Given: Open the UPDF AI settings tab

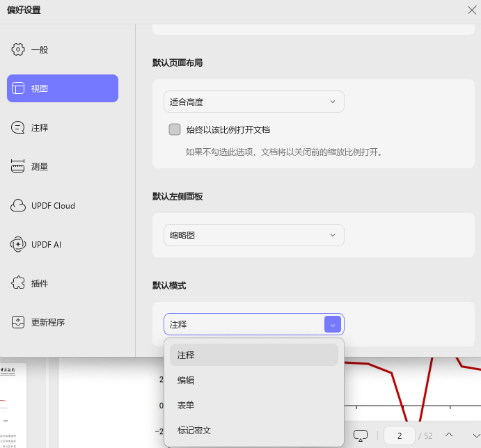Looking at the screenshot, I should pos(62,244).
